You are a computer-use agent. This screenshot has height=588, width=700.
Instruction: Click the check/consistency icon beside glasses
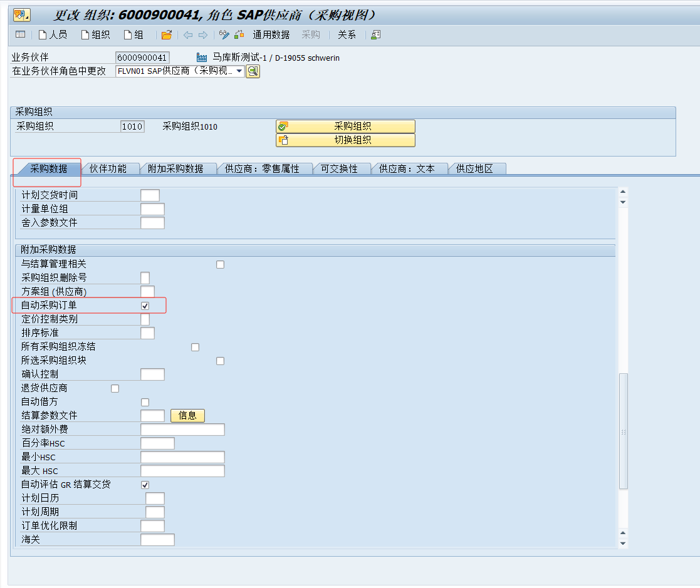click(239, 34)
